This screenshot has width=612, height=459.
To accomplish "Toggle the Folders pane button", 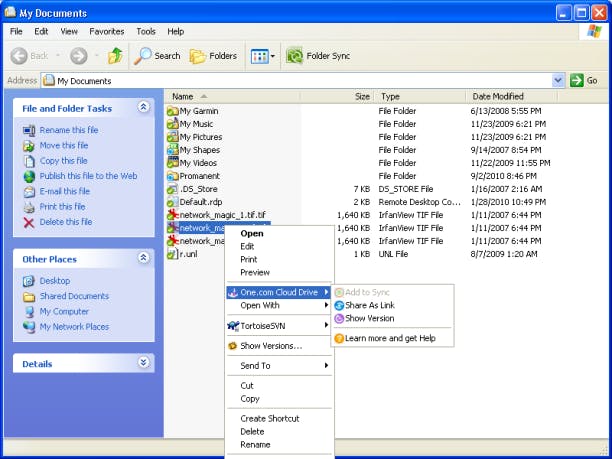I will pos(212,56).
